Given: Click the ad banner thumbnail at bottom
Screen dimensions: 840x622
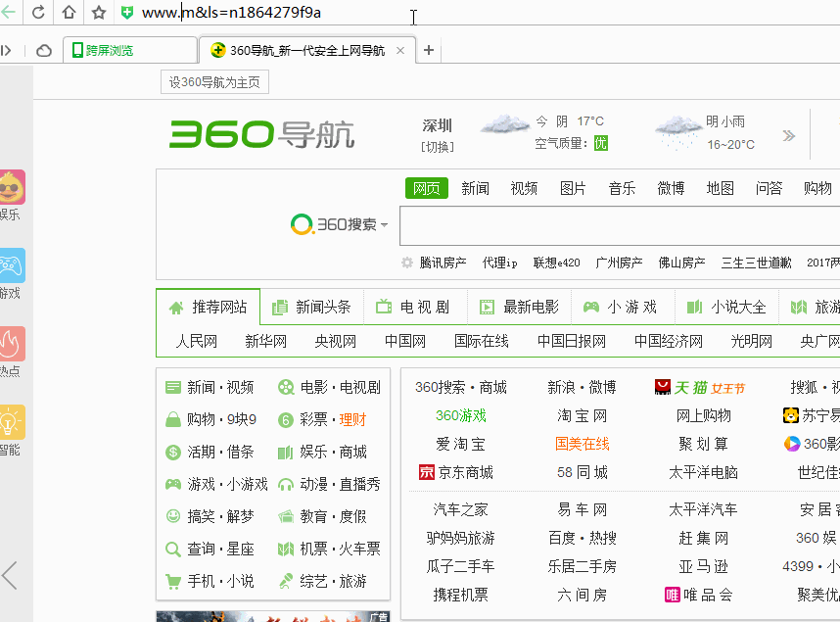Looking at the screenshot, I should [x=273, y=616].
